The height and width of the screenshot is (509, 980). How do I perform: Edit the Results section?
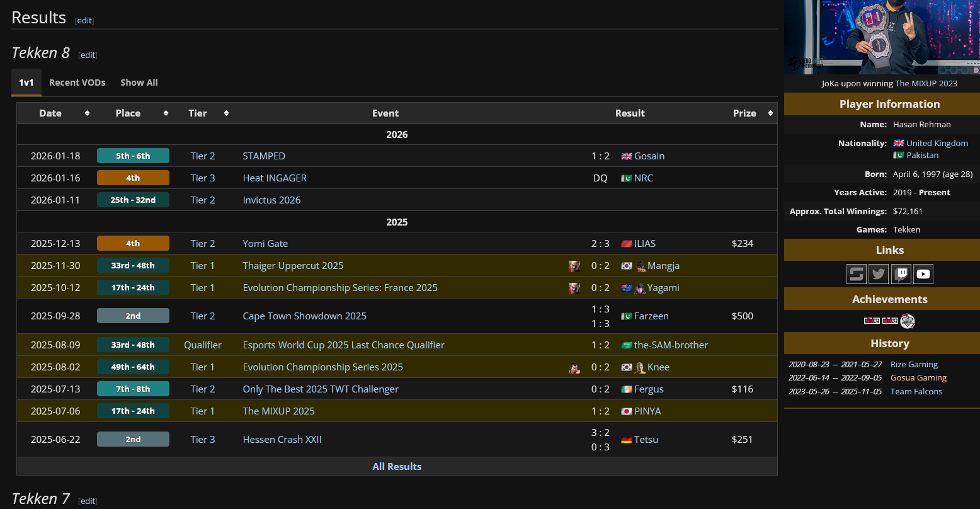(84, 20)
